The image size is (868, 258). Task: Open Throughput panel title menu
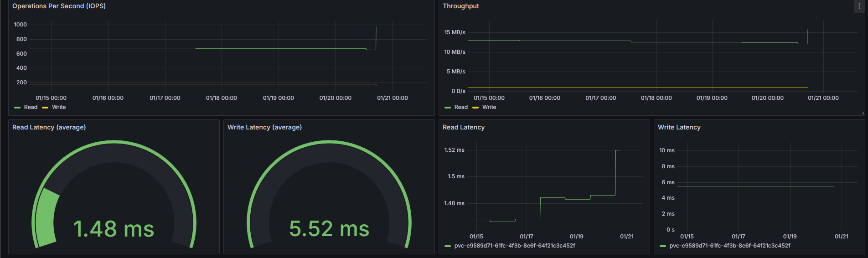(x=460, y=6)
